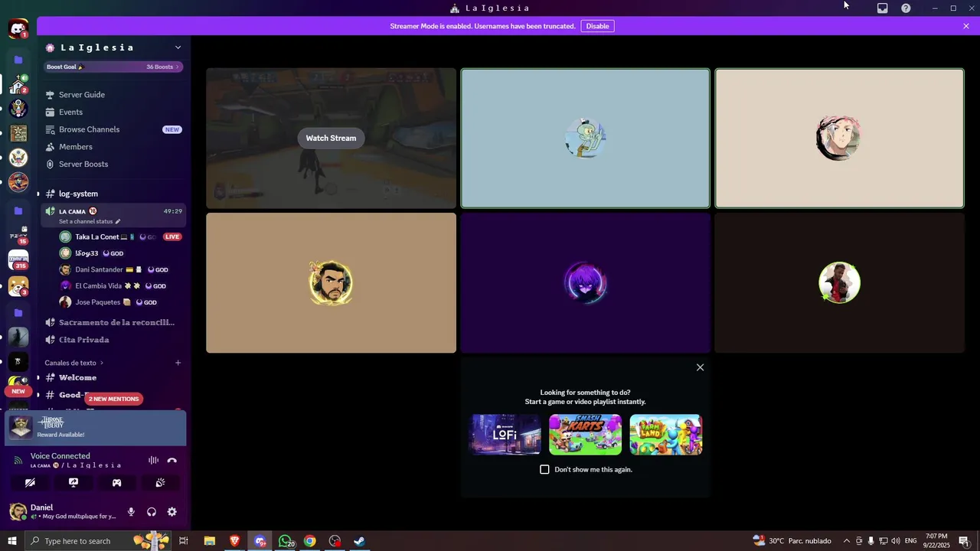Join Sacramento de la reconcili... voice channel
Screen dimensions: 980x551
point(113,322)
